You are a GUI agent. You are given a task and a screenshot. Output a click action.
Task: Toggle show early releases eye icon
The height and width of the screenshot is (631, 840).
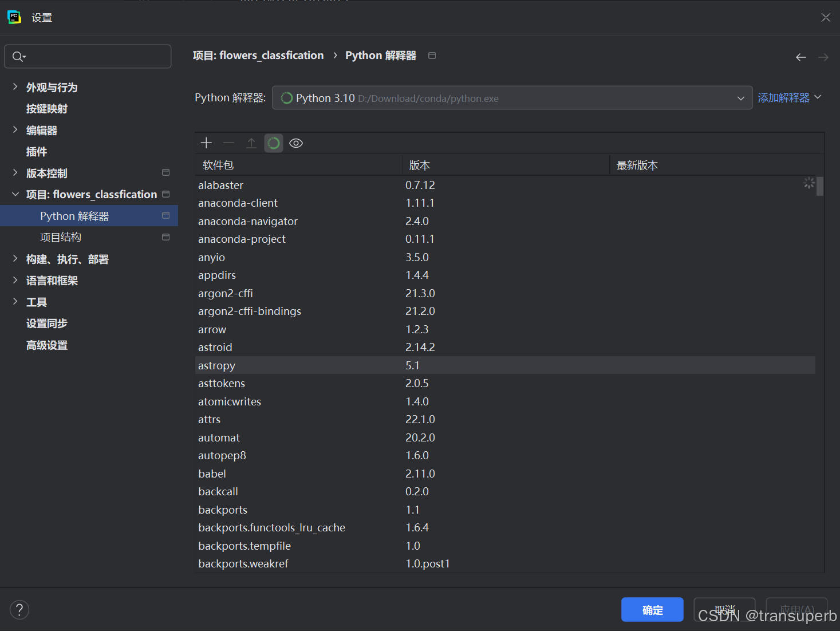click(296, 143)
